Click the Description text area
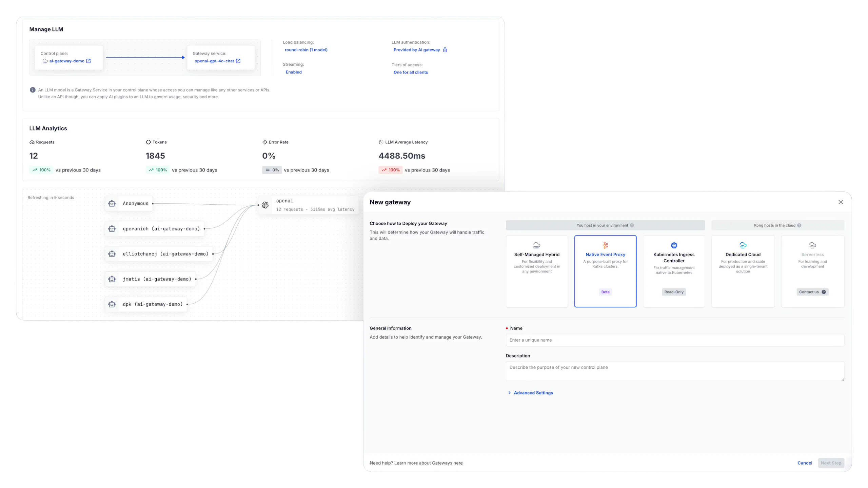Image resolution: width=868 pixels, height=488 pixels. 675,371
